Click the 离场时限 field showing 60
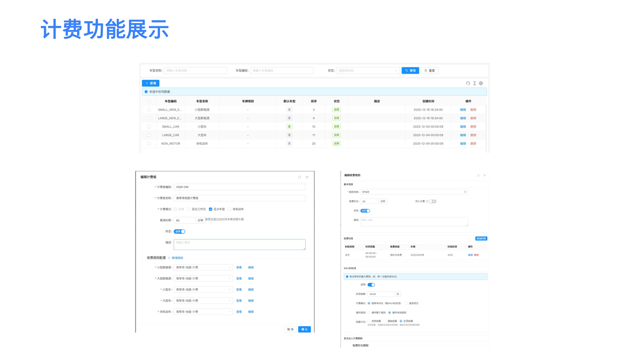The height and width of the screenshot is (362, 644). pos(184,220)
